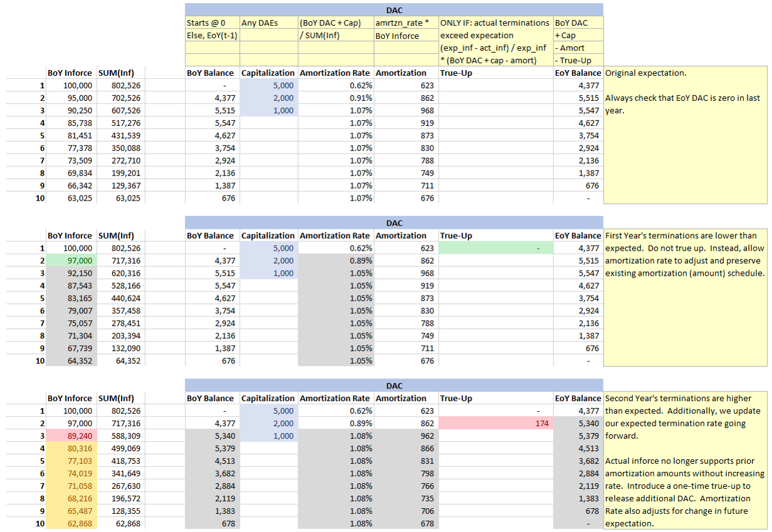Viewport: 772px width, 532px height.
Task: Select the 588,309 SUM(Inf) cell
Action: click(120, 436)
